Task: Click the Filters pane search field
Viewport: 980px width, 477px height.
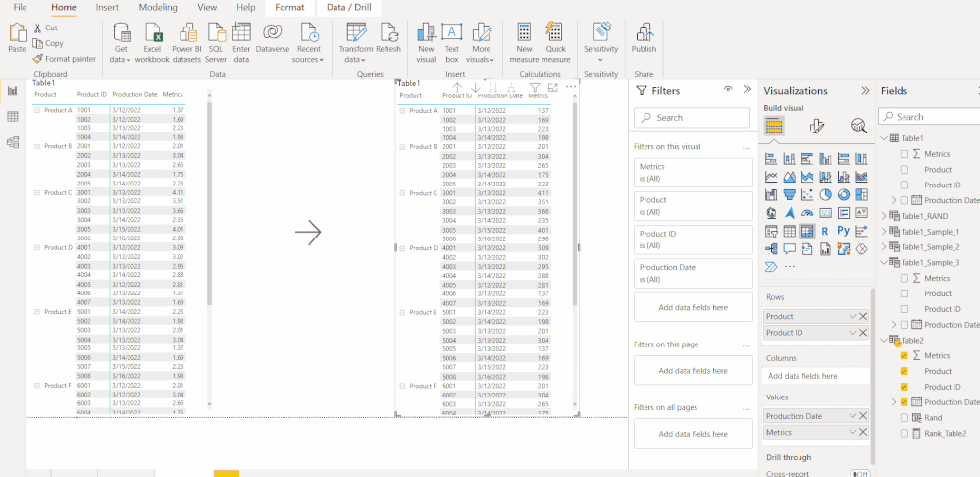Action: coord(692,118)
